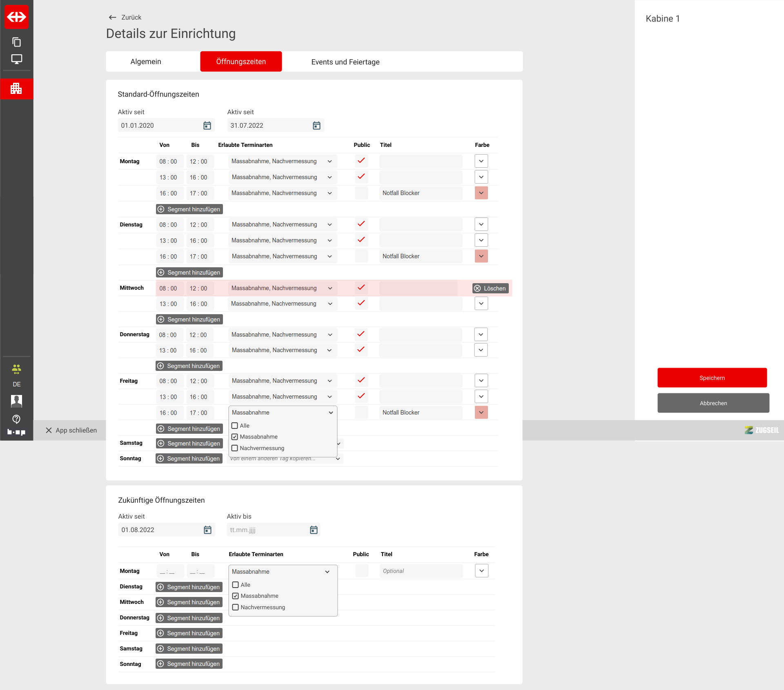The image size is (784, 690).
Task: Toggle Public checkmark for Montag 08:00 segment
Action: tap(361, 161)
